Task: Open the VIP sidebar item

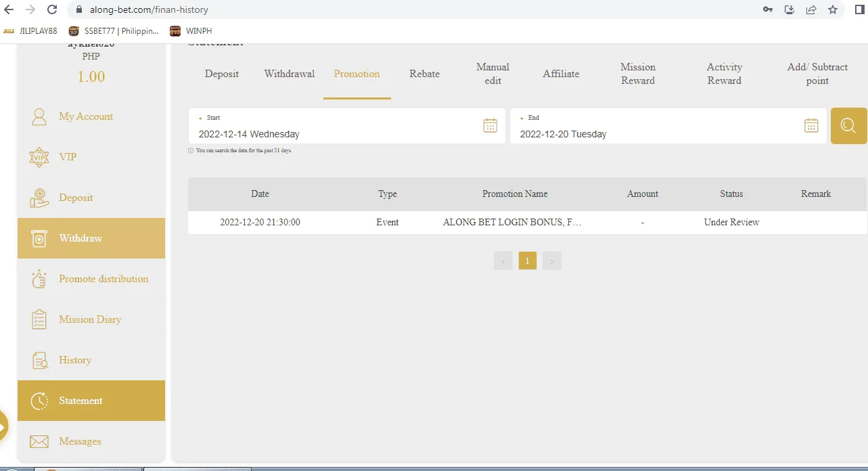Action: pyautogui.click(x=91, y=157)
